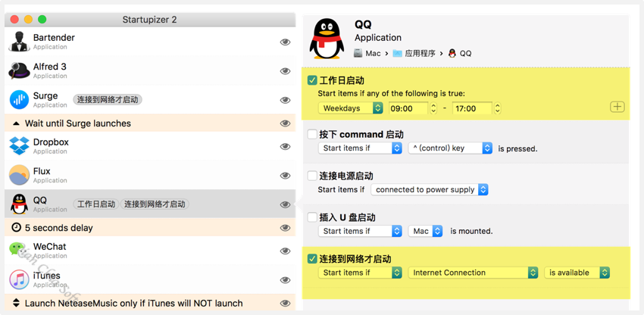Click the large QQ penguin in detail pane
Image resolution: width=644 pixels, height=315 pixels.
[x=327, y=39]
